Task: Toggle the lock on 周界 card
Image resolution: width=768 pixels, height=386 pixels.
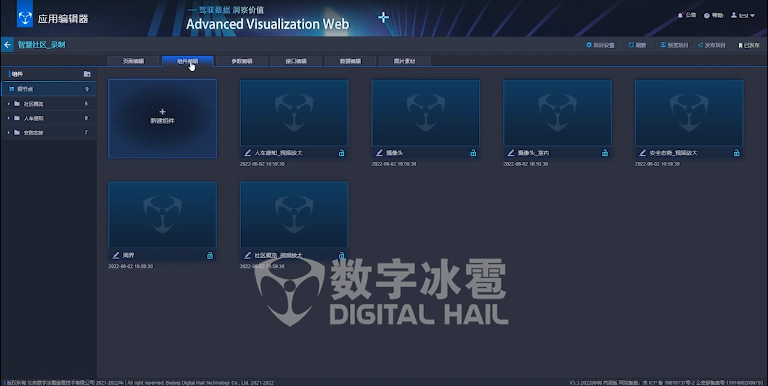Action: tap(210, 255)
